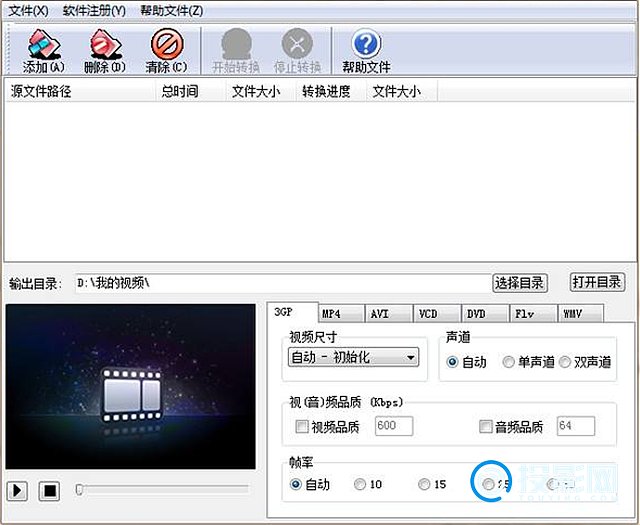
Task: Click the 源文件路径 column header
Action: pos(80,91)
